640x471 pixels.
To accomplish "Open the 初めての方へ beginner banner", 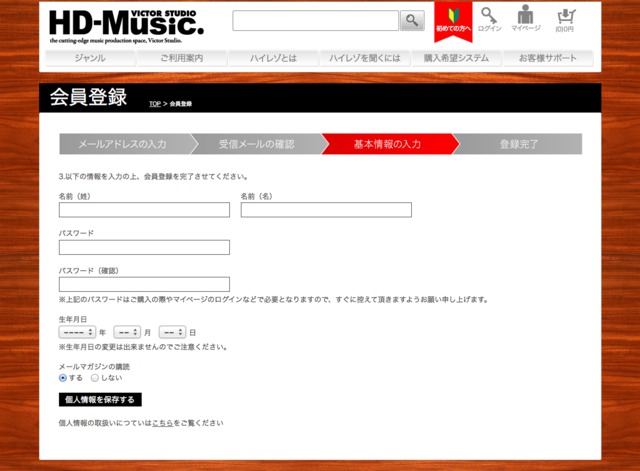I will click(453, 21).
